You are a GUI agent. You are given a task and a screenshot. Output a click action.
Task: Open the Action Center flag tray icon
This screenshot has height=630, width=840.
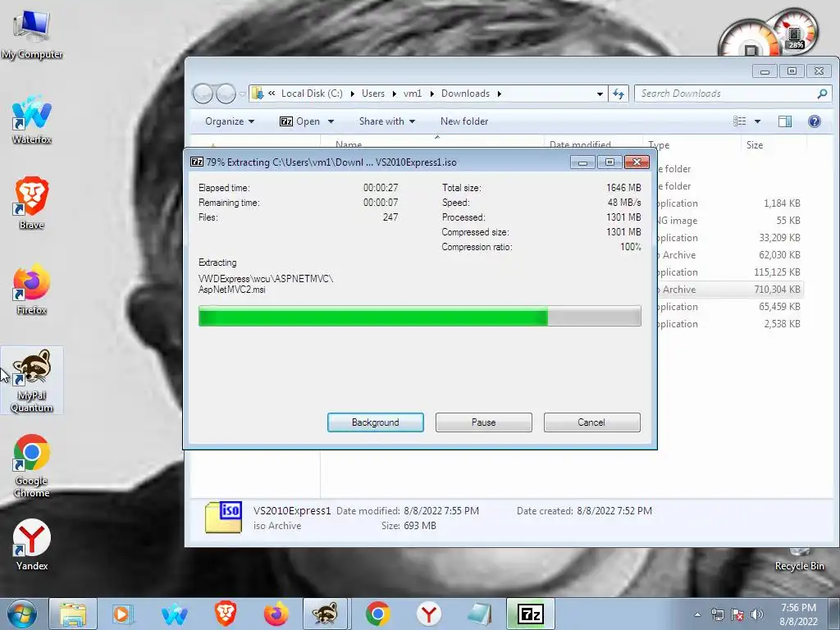click(737, 614)
